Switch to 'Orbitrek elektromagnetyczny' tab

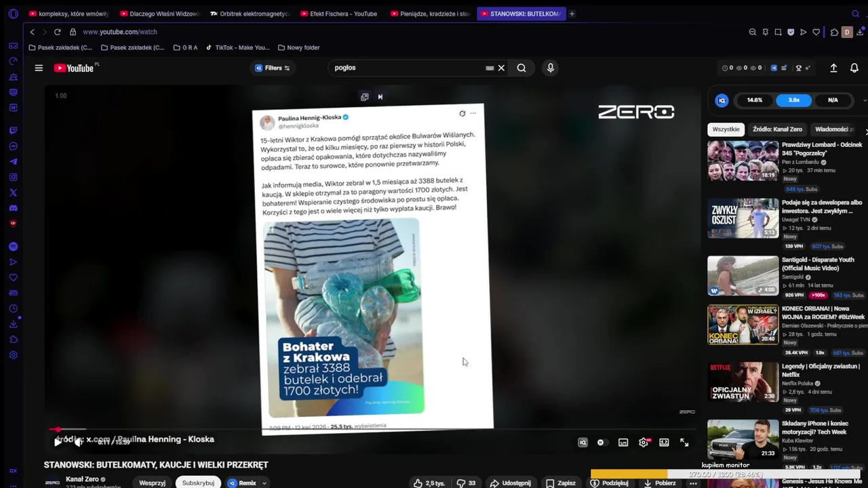[250, 14]
